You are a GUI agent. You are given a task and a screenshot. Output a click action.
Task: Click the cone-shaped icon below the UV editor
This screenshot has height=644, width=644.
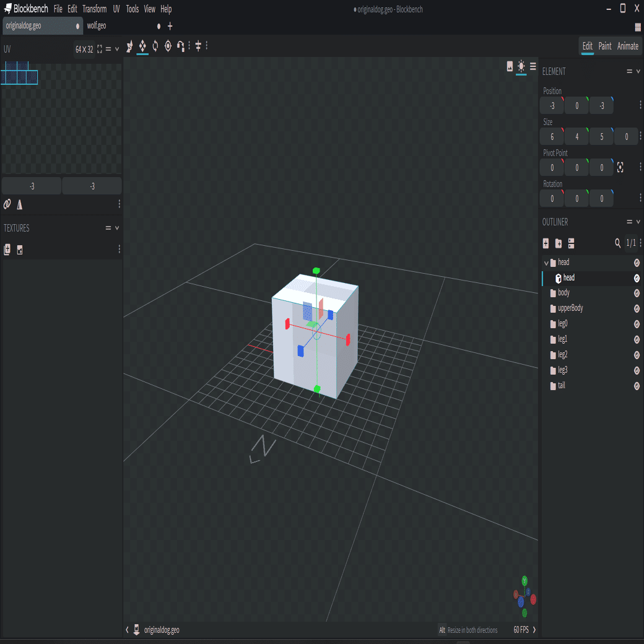pos(20,204)
